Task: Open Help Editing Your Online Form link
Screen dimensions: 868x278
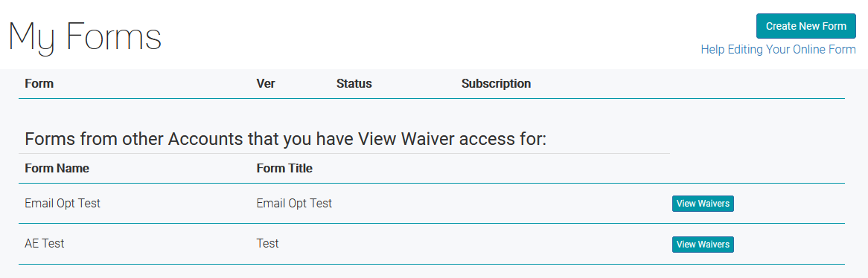Action: pyautogui.click(x=779, y=49)
